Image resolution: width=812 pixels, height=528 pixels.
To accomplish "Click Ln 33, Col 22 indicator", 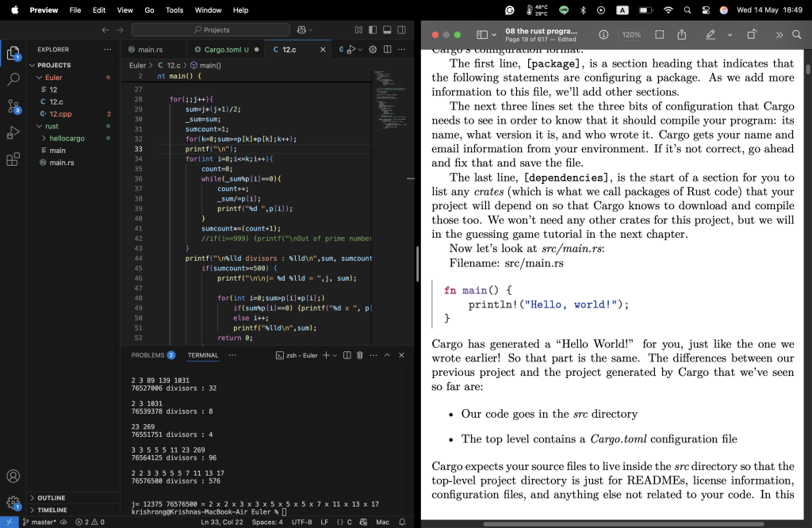I will (x=222, y=522).
